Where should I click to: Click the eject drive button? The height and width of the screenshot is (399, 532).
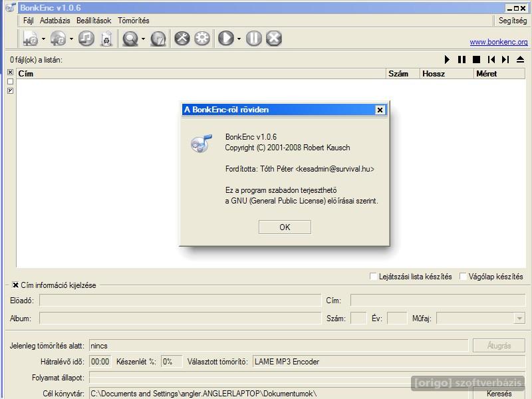click(x=520, y=60)
